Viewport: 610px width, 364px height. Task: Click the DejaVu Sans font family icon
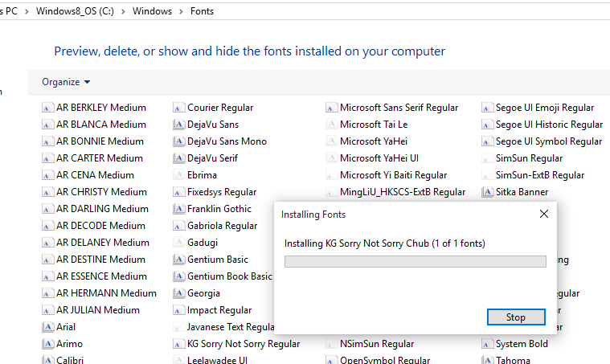coord(178,125)
